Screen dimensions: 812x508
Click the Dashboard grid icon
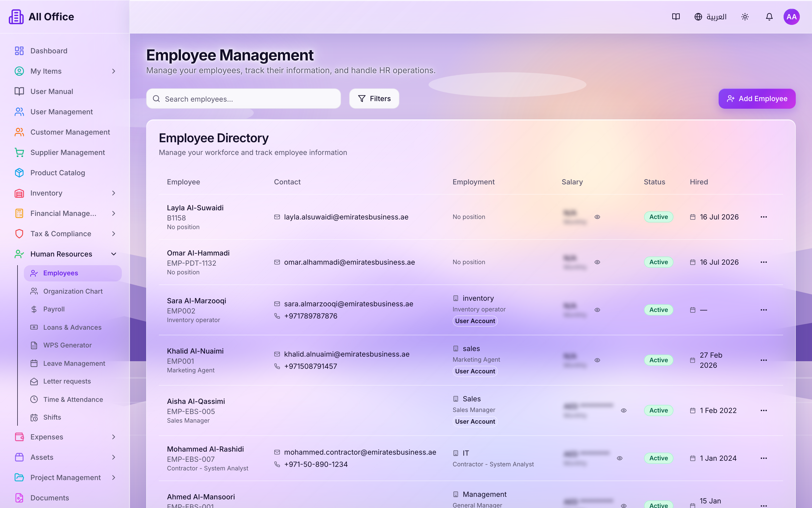pyautogui.click(x=19, y=51)
